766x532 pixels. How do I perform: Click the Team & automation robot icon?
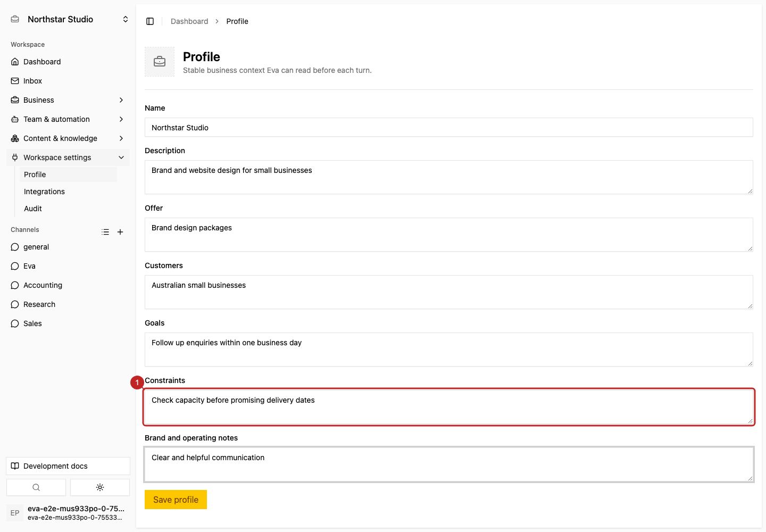[x=15, y=119]
